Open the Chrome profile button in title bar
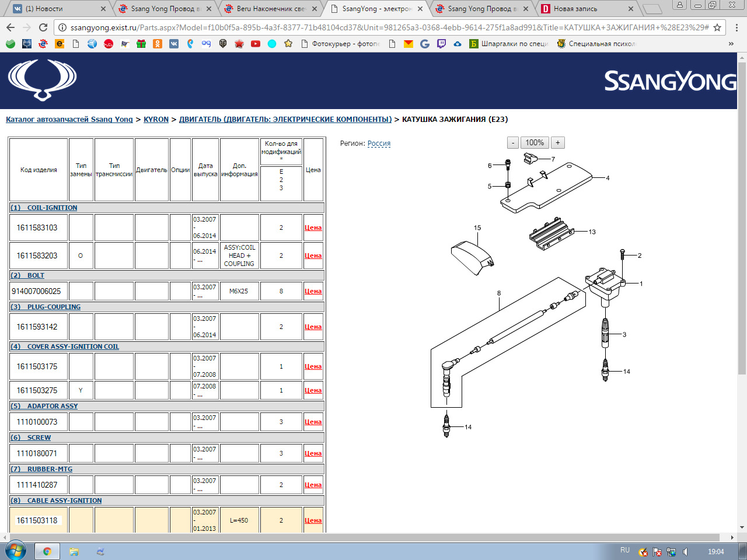747x560 pixels. tap(680, 5)
